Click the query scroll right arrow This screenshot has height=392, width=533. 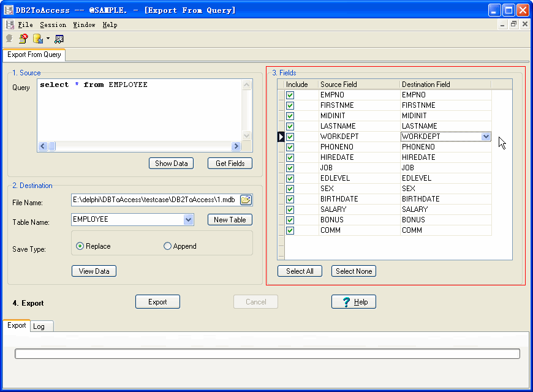tap(236, 146)
